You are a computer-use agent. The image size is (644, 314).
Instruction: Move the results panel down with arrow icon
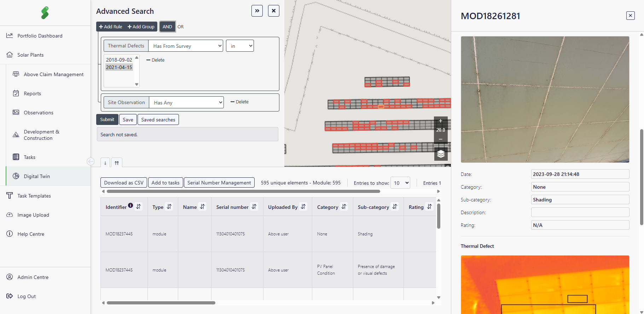click(105, 163)
